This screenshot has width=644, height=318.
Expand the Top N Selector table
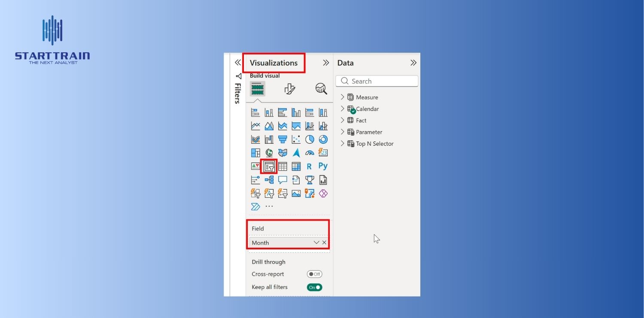[343, 144]
